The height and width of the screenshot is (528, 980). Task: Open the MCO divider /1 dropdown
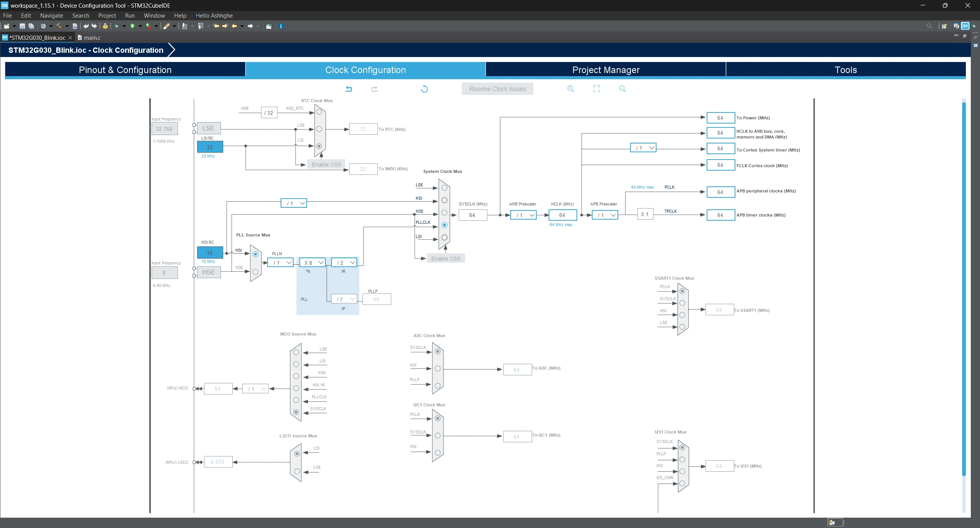coord(255,389)
